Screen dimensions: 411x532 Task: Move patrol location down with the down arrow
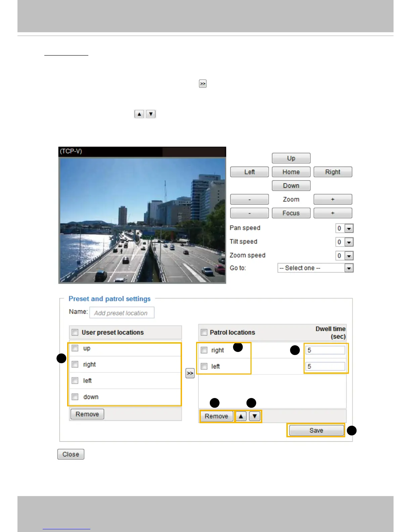click(255, 416)
